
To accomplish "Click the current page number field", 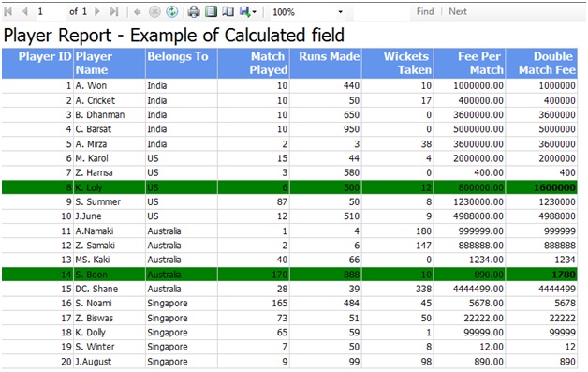I will [50, 11].
